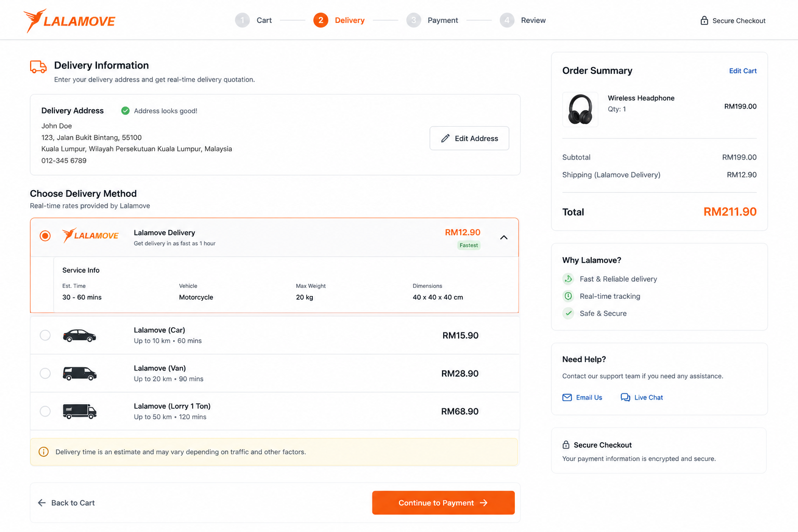Click the Up to 10 km • 60 mins text
The width and height of the screenshot is (798, 532).
click(x=168, y=341)
